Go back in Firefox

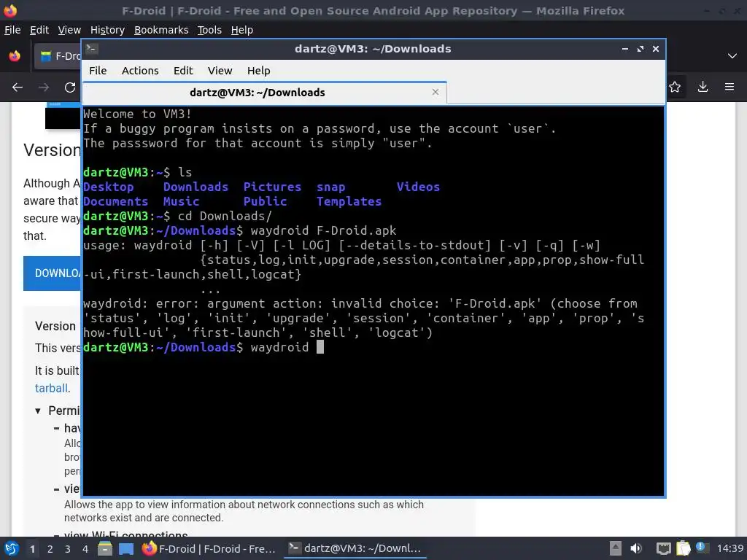[18, 87]
